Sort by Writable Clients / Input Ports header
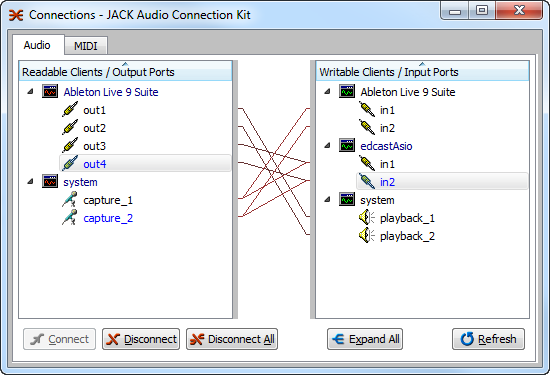This screenshot has height=375, width=550. (422, 71)
